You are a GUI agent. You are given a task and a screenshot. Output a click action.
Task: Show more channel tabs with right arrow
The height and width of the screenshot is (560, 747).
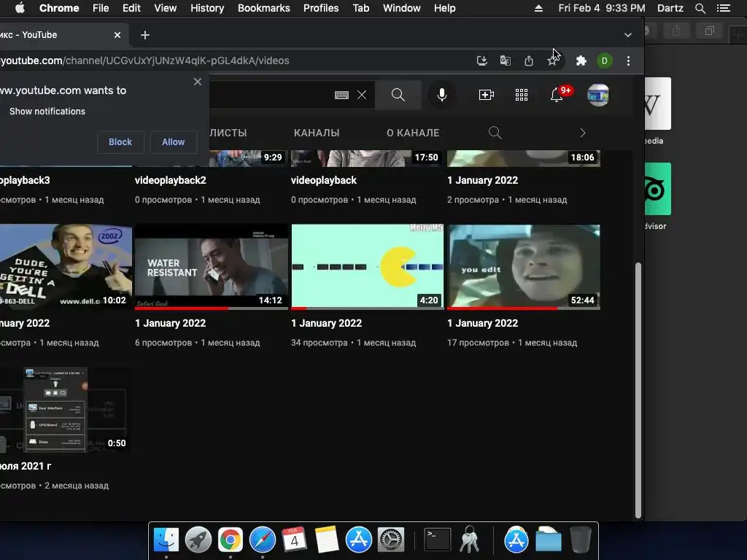[582, 133]
